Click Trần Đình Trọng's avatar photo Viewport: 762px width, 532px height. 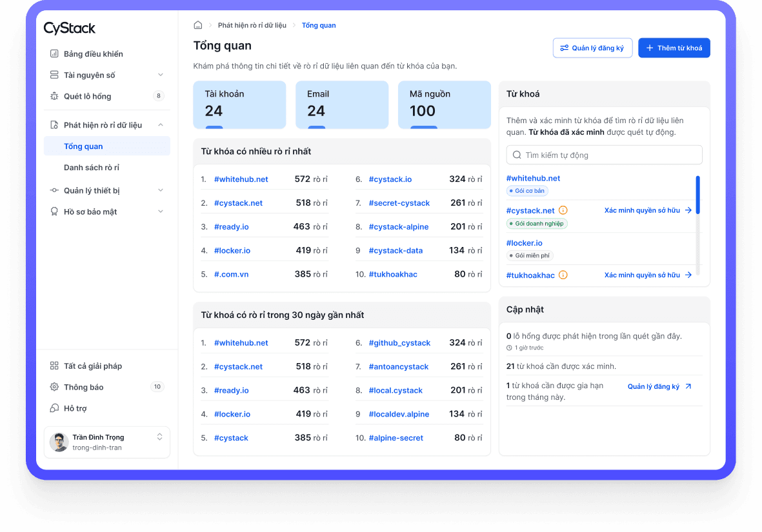click(59, 442)
